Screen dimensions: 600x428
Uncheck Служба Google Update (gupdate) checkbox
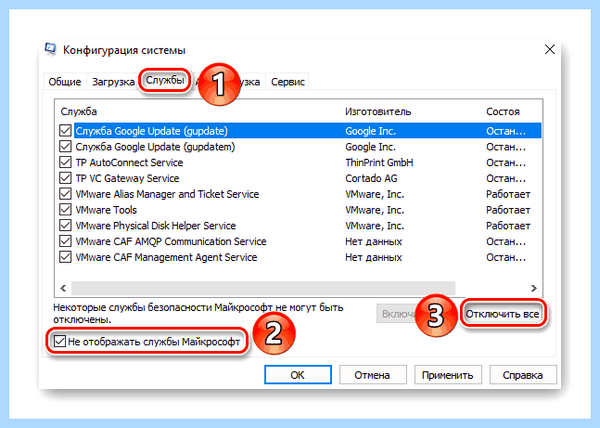pyautogui.click(x=65, y=130)
